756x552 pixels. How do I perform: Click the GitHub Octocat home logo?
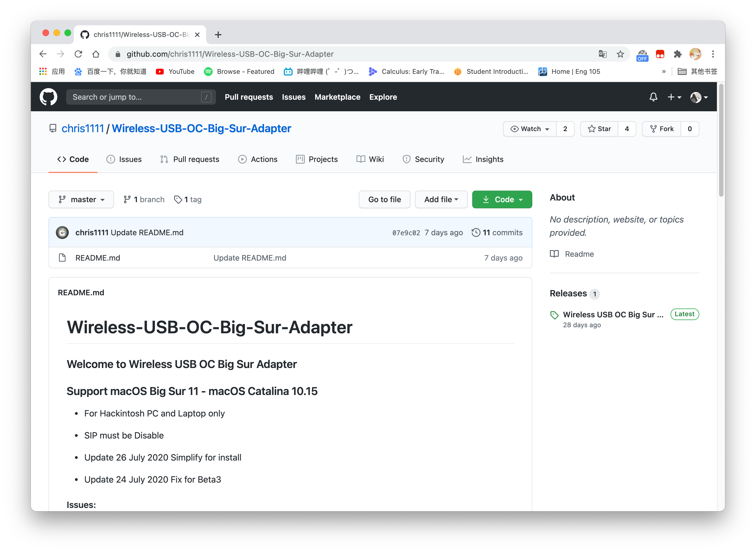(48, 97)
